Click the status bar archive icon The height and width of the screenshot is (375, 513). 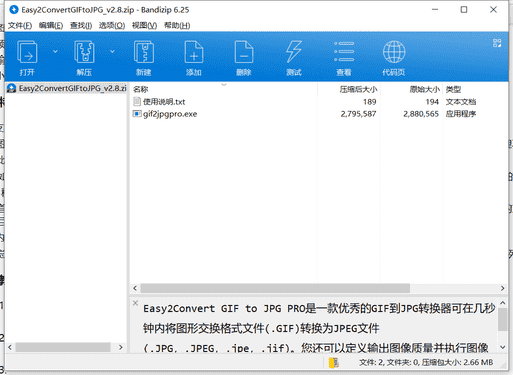point(333,363)
